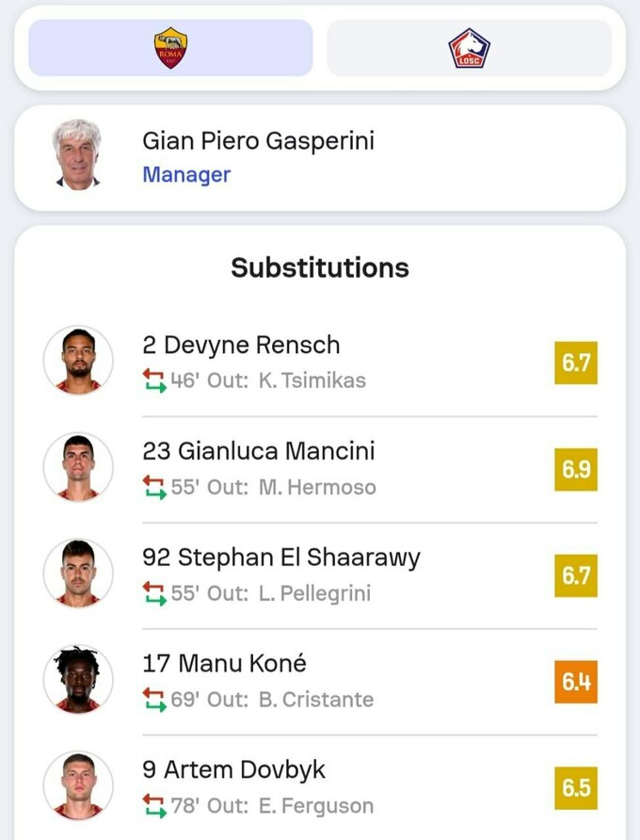Click the substitution arrows icon at 46'
The image size is (640, 840).
tap(154, 380)
